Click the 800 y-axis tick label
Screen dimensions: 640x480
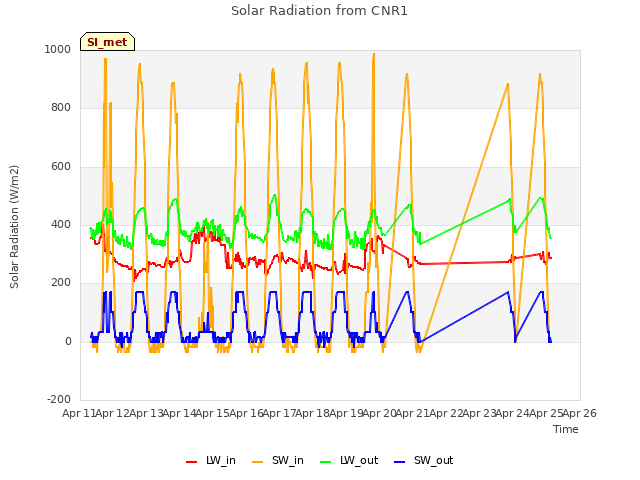point(61,108)
